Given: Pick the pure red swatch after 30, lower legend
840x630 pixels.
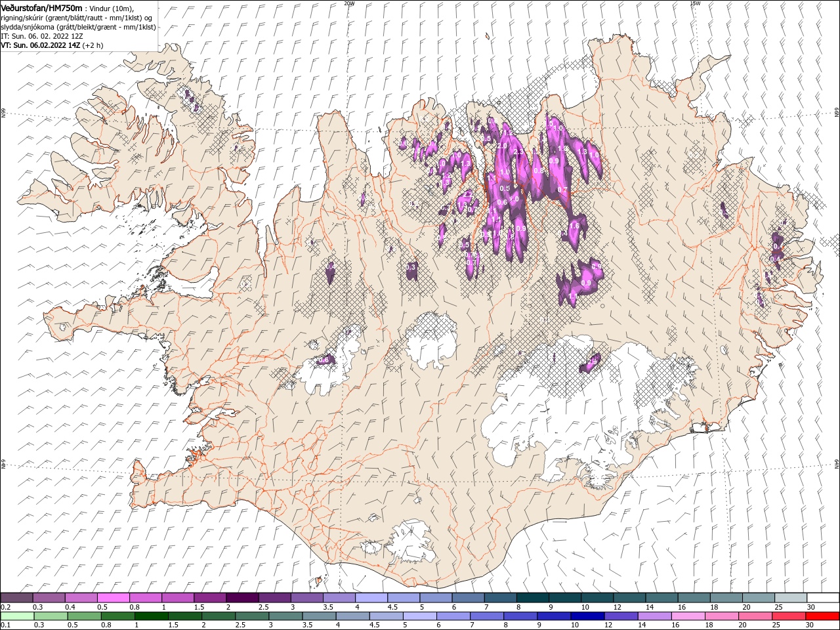Looking at the screenshot, I should click(822, 616).
